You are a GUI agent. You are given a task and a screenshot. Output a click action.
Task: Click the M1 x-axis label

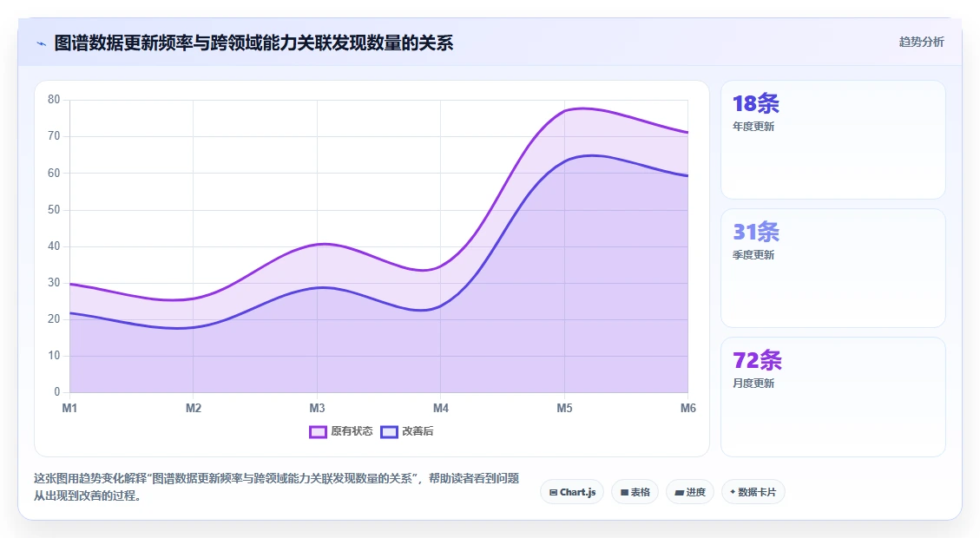click(x=69, y=408)
